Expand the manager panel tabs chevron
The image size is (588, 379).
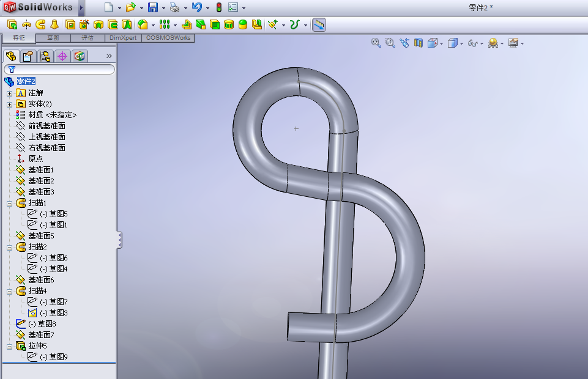coord(109,56)
